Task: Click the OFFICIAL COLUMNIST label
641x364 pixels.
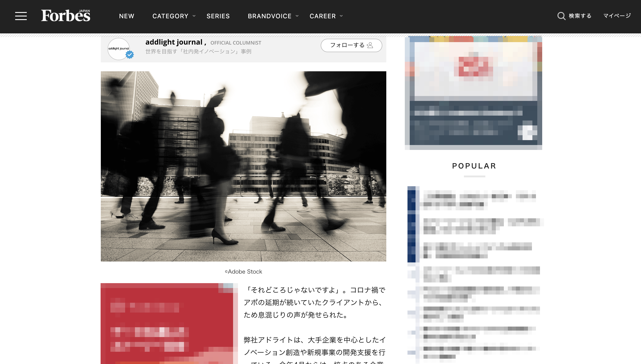Action: [x=236, y=43]
